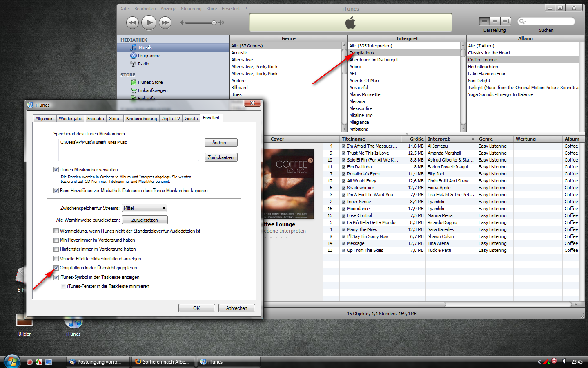
Task: Click the music folder path field
Action: pos(129,150)
